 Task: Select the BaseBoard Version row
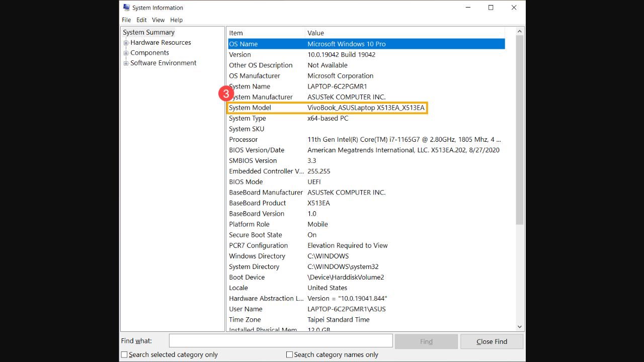coord(366,213)
